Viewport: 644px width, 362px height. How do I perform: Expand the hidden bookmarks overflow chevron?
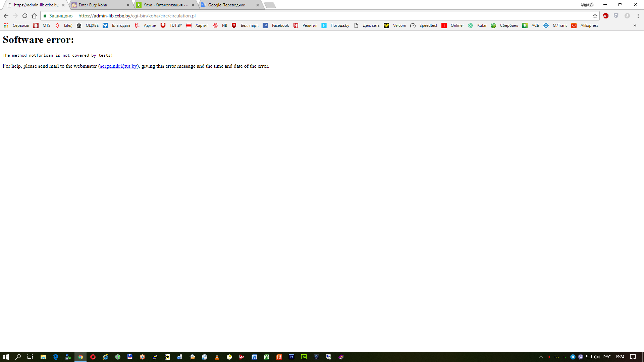(635, 25)
